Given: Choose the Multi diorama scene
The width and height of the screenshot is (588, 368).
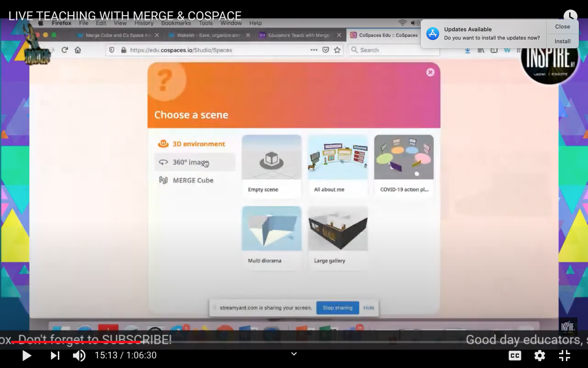Looking at the screenshot, I should pyautogui.click(x=271, y=237).
